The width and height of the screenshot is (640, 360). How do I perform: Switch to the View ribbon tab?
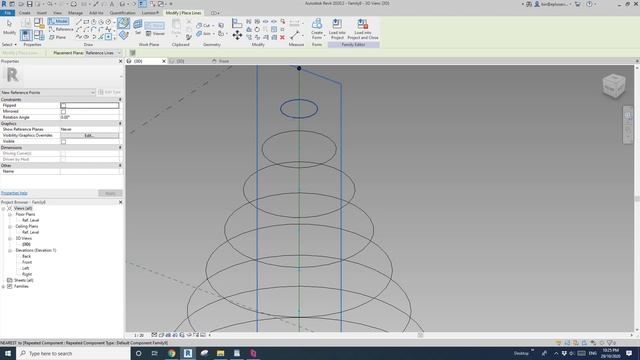click(57, 13)
